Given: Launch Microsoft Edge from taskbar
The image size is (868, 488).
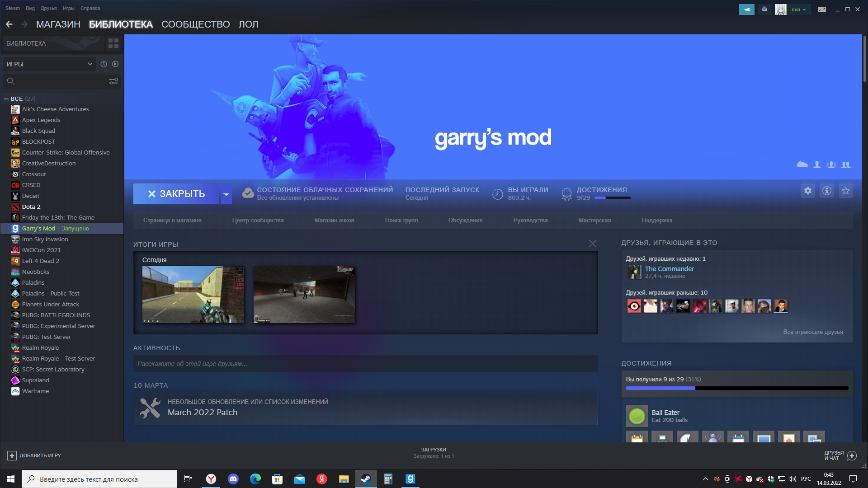Looking at the screenshot, I should [x=255, y=479].
